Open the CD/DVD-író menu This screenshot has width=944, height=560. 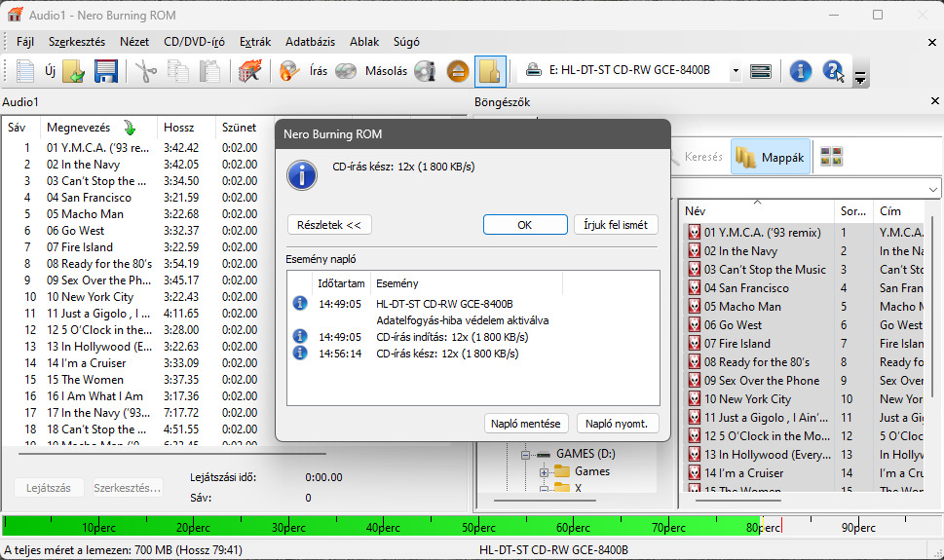click(x=194, y=42)
